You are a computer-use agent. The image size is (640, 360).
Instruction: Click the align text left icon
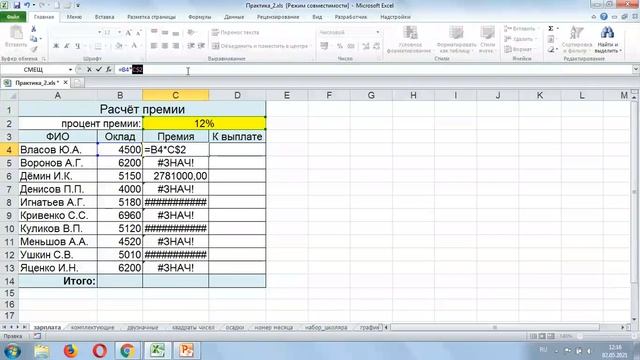click(154, 46)
